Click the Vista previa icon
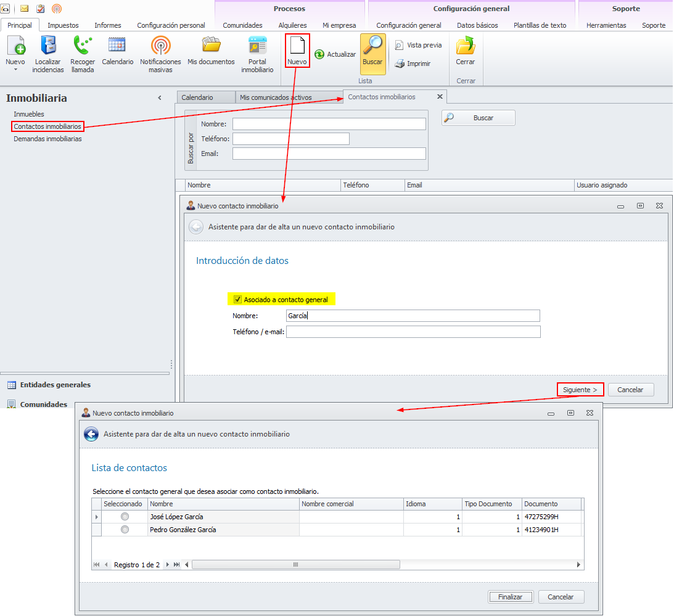This screenshot has height=616, width=674. coord(399,45)
